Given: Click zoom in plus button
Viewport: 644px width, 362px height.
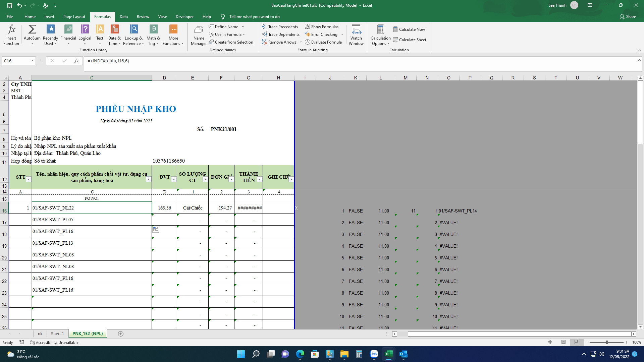Looking at the screenshot, I should pyautogui.click(x=626, y=342).
